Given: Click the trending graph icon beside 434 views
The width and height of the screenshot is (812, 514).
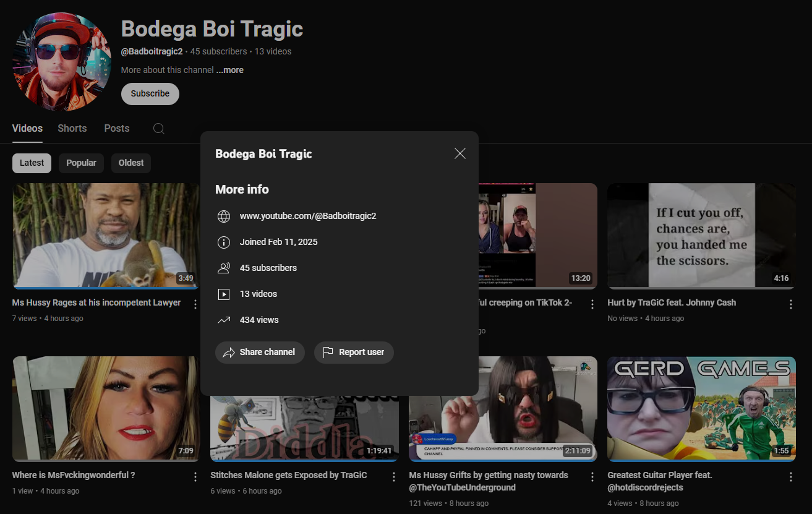Looking at the screenshot, I should (x=224, y=320).
